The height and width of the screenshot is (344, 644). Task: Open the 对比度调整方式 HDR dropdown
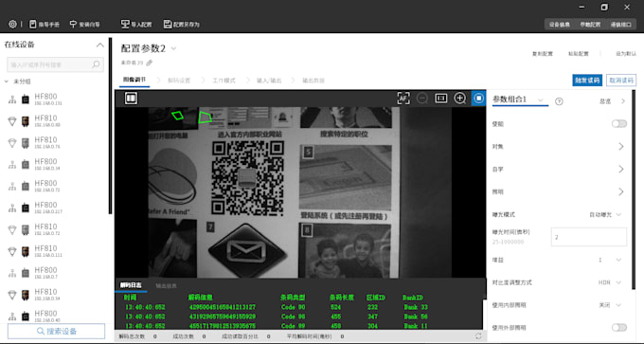pos(610,282)
